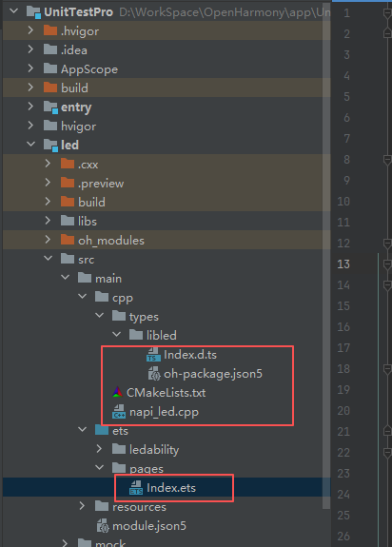Viewport: 392px width, 547px height.
Task: Toggle the code fold marker on line 12
Action: 387,244
